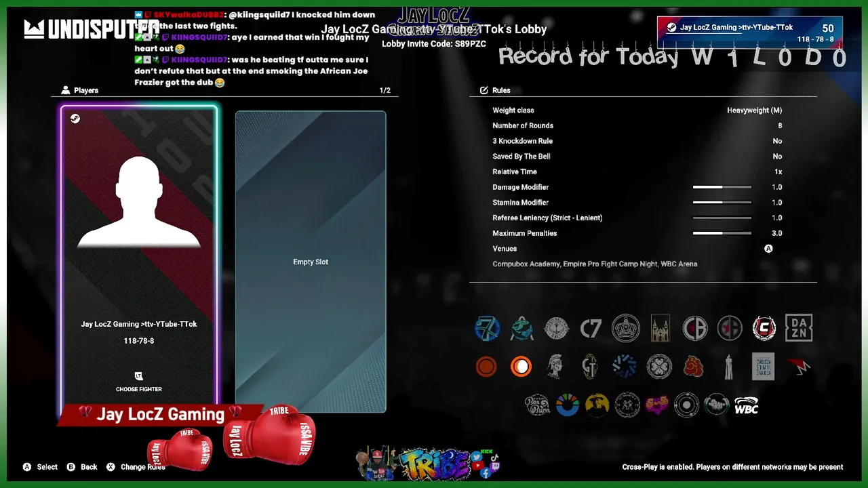Adjust the Damage Modifier slider

pyautogui.click(x=722, y=187)
